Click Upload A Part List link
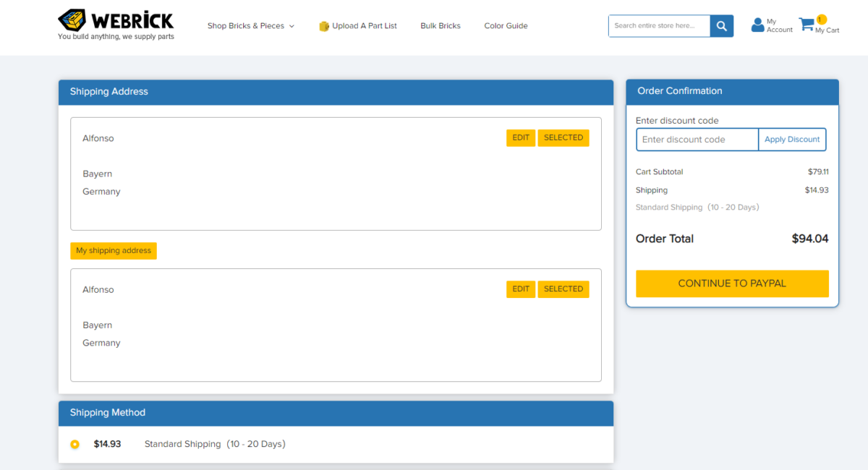Image resolution: width=868 pixels, height=470 pixels. (x=365, y=26)
